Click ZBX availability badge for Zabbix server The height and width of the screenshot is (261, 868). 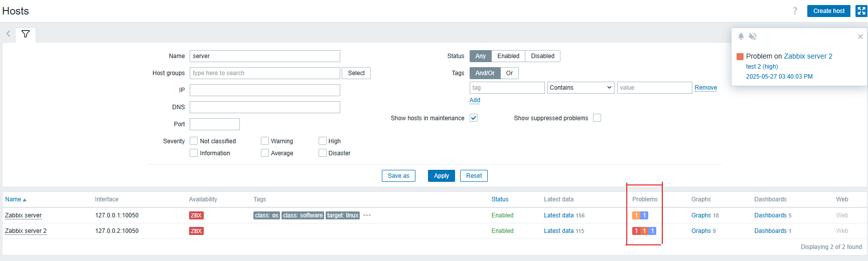point(196,215)
